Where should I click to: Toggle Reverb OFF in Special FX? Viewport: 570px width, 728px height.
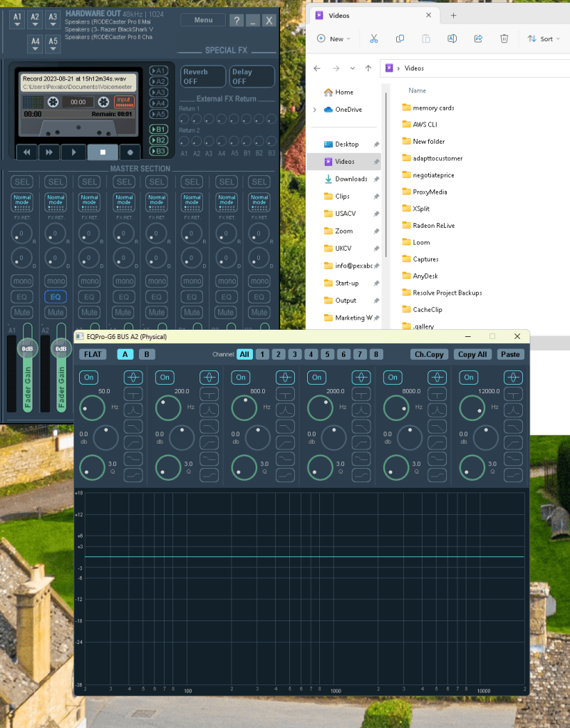point(203,77)
